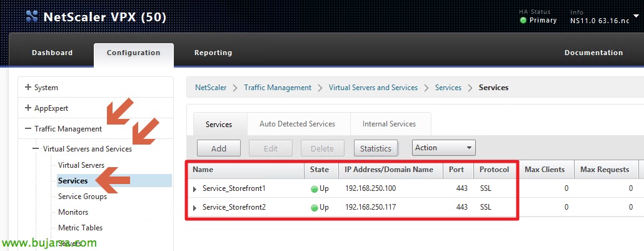Image resolution: width=644 pixels, height=251 pixels.
Task: Open Service Groups in the tree
Action: 83,197
